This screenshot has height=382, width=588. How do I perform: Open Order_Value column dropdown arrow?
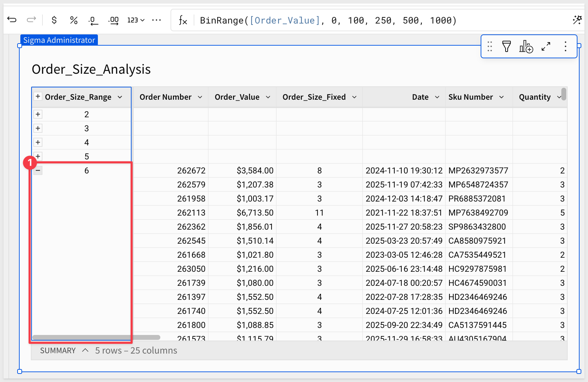click(x=268, y=97)
